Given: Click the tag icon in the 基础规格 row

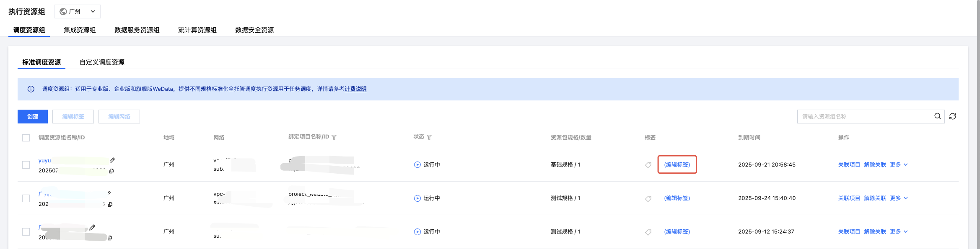Looking at the screenshot, I should [648, 165].
